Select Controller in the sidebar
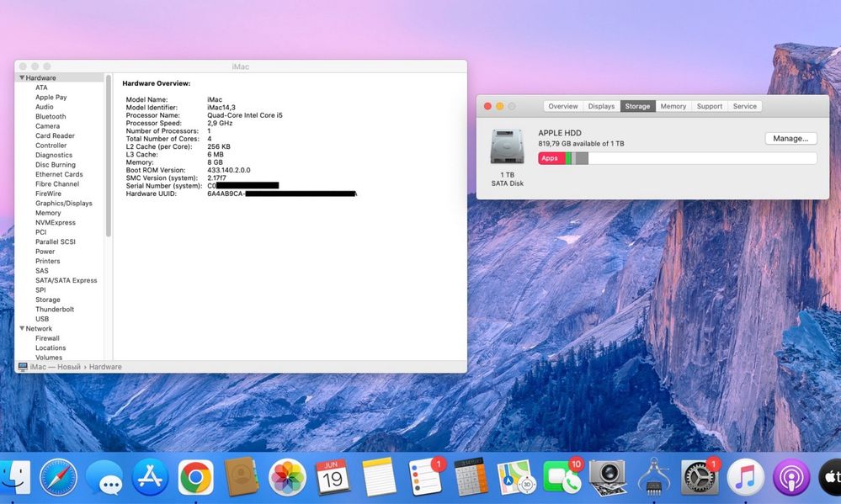The image size is (841, 504). [x=51, y=146]
